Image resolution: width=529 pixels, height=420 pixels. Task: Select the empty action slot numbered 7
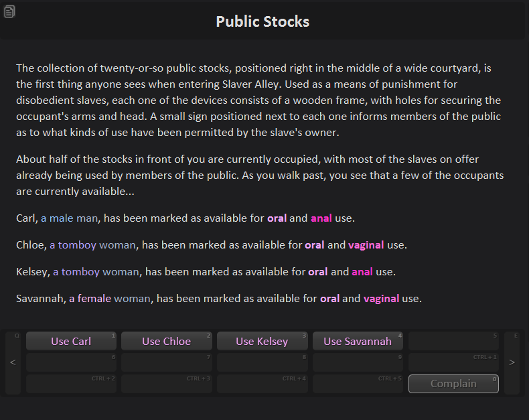166,362
